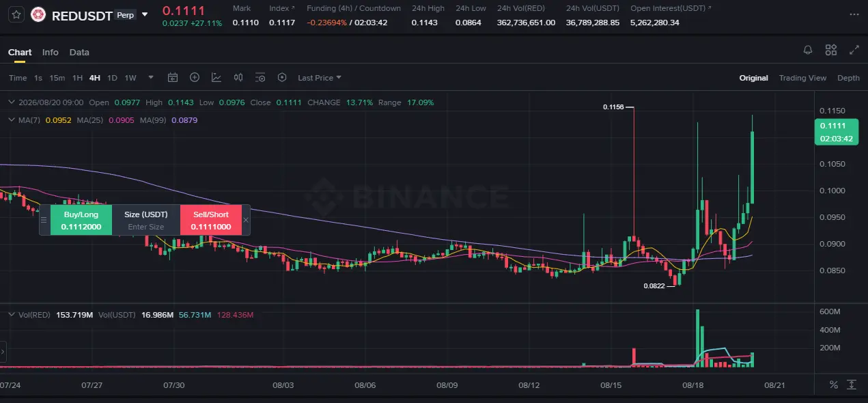Screen dimensions: 868x403
Task: Open the display settings list-eye icon
Action: (260, 78)
